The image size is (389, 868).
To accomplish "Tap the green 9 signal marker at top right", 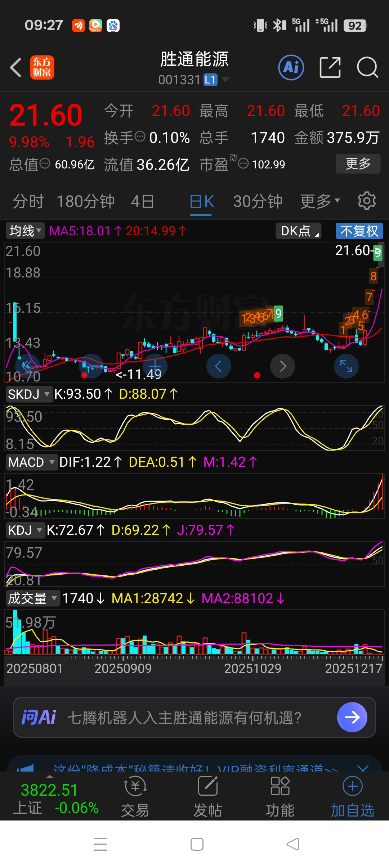I will point(377,253).
